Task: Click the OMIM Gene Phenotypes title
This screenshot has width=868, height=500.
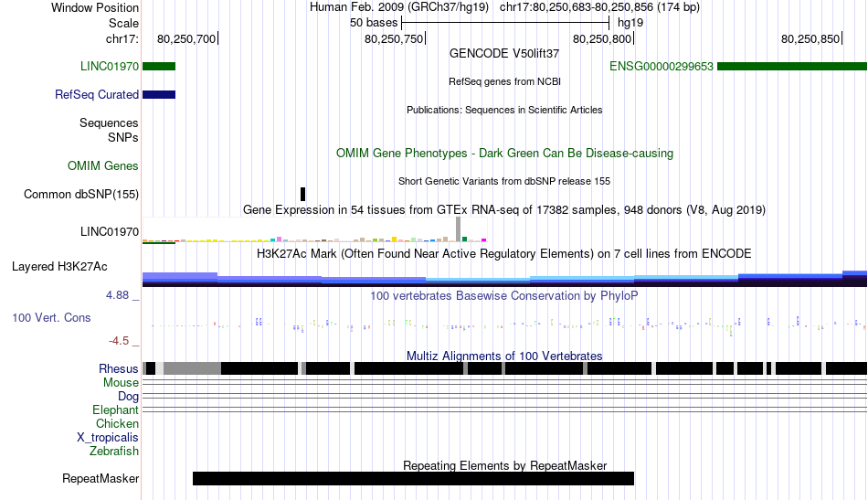Action: (x=504, y=154)
